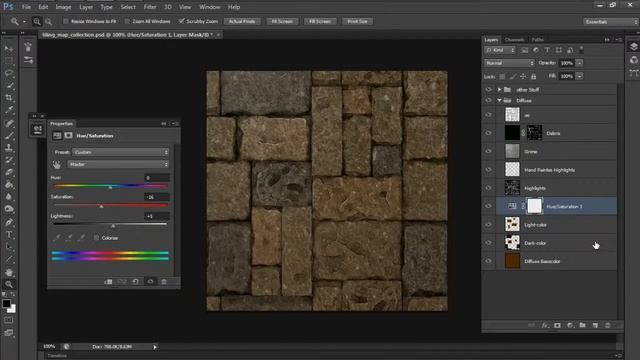Enable the Colorize checkbox
This screenshot has height=360, width=640.
(x=96, y=238)
